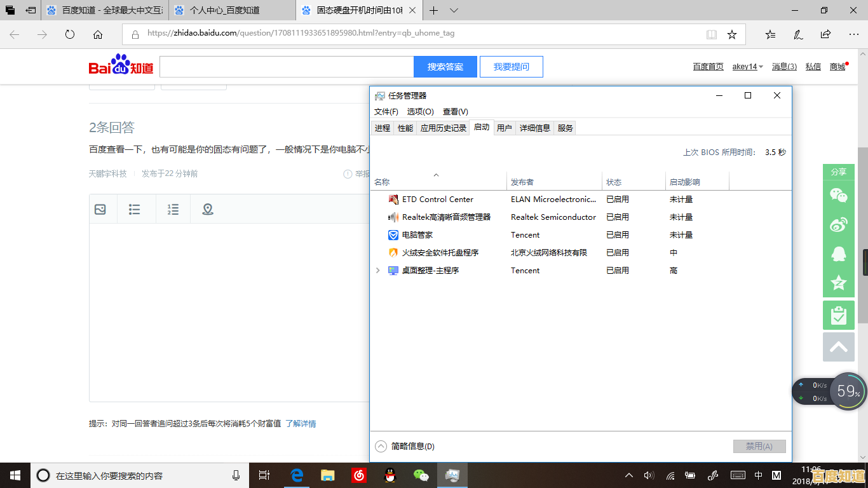Viewport: 868px width, 488px height.
Task: Expand the 桌面整理-主程序 startup entry
Action: click(378, 270)
